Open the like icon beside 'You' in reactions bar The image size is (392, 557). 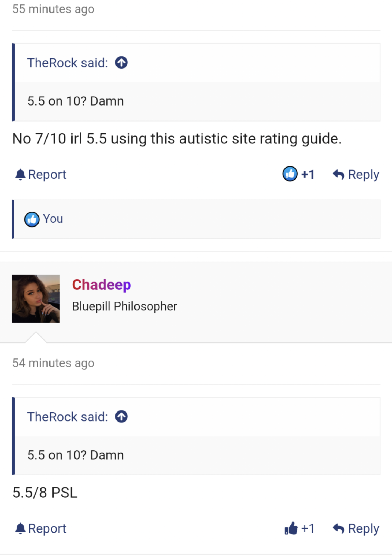[32, 219]
